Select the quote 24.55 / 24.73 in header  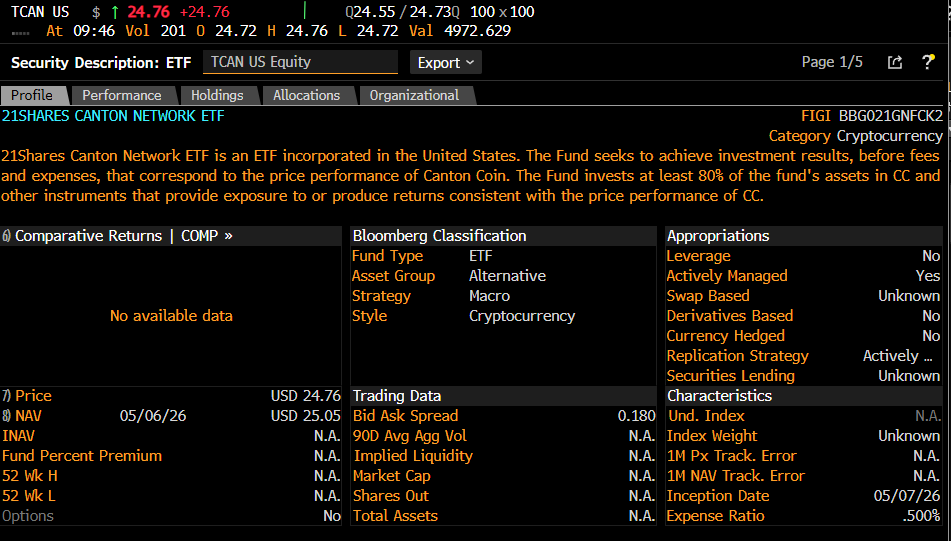tap(403, 12)
